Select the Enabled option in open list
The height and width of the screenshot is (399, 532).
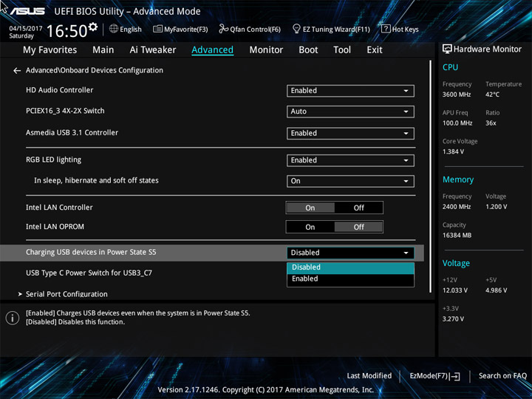(x=350, y=279)
